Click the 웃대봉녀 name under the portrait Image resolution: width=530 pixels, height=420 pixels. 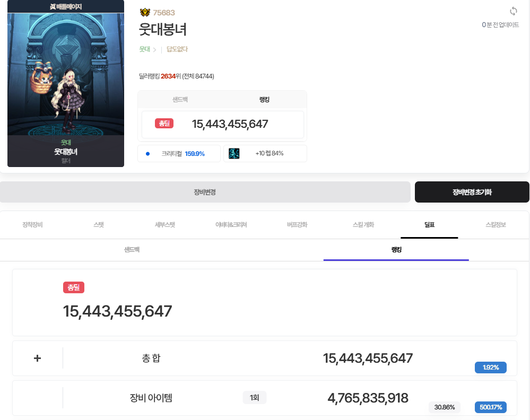pyautogui.click(x=66, y=152)
